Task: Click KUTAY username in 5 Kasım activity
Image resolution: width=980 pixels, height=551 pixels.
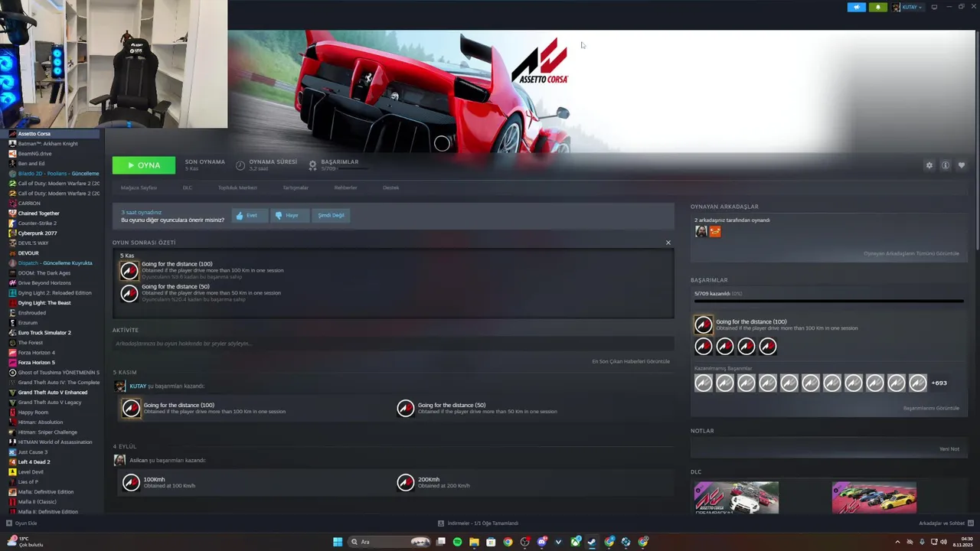Action: 138,386
